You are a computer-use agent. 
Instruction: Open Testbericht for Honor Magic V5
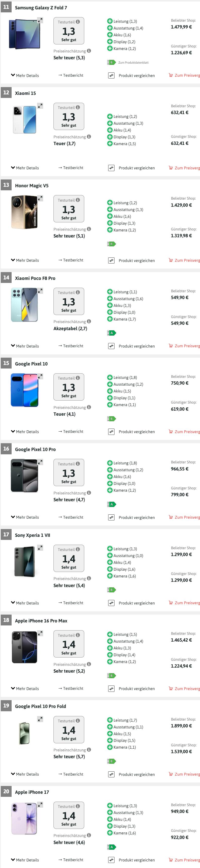pyautogui.click(x=71, y=260)
